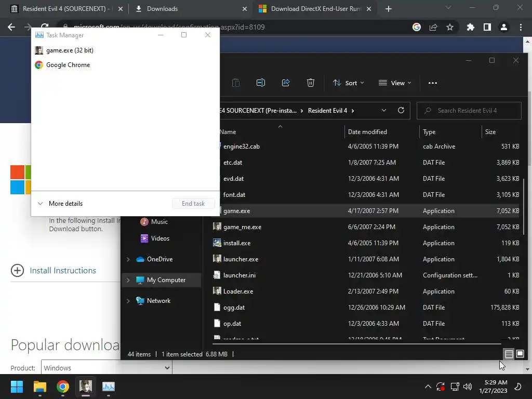532x399 pixels.
Task: Open the View dropdown in File Explorer
Action: (x=395, y=83)
